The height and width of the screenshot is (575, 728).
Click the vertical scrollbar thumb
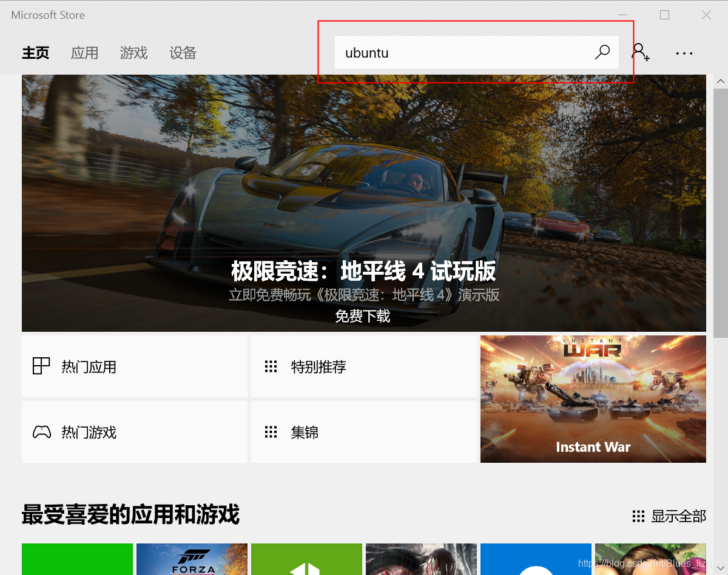pos(721,212)
